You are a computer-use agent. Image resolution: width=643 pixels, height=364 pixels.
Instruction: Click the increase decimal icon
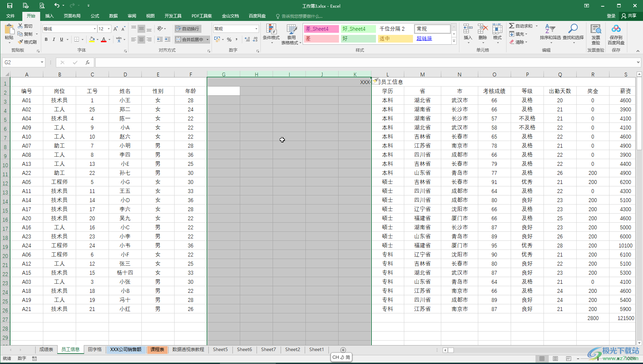247,39
